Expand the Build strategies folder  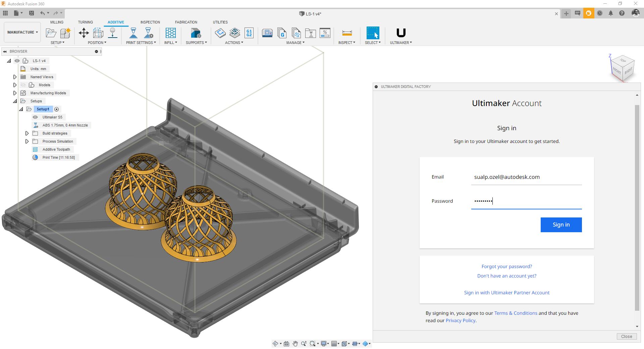point(27,133)
